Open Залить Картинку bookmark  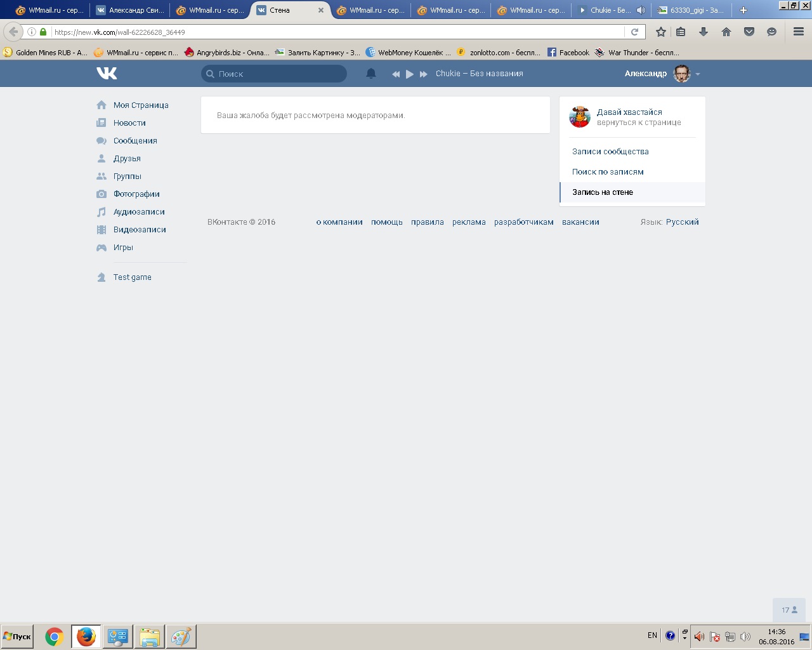click(x=318, y=53)
